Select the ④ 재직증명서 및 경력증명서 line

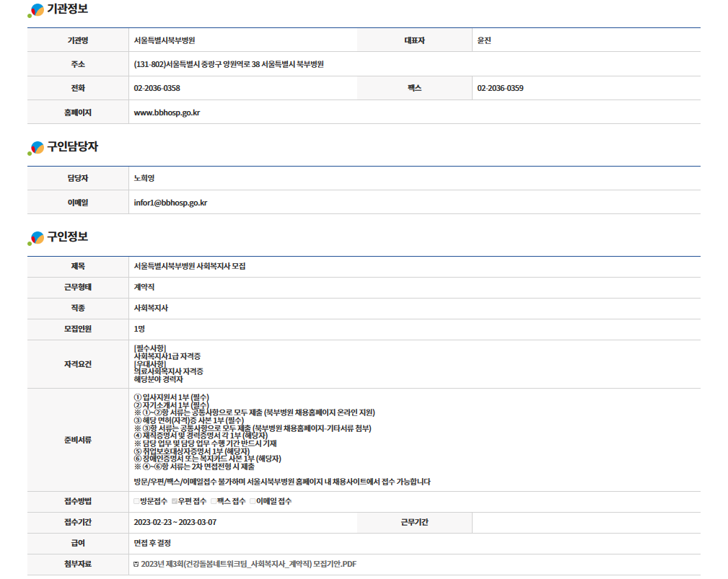[201, 436]
